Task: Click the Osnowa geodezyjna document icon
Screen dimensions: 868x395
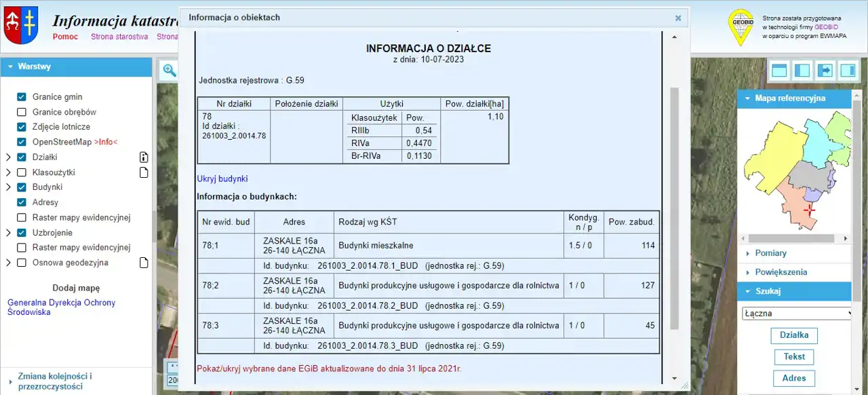Action: [x=143, y=263]
